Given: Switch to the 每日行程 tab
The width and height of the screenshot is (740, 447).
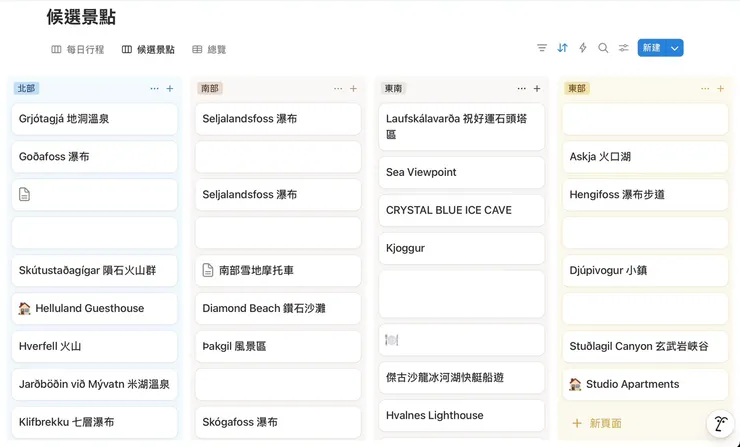Looking at the screenshot, I should click(x=78, y=49).
